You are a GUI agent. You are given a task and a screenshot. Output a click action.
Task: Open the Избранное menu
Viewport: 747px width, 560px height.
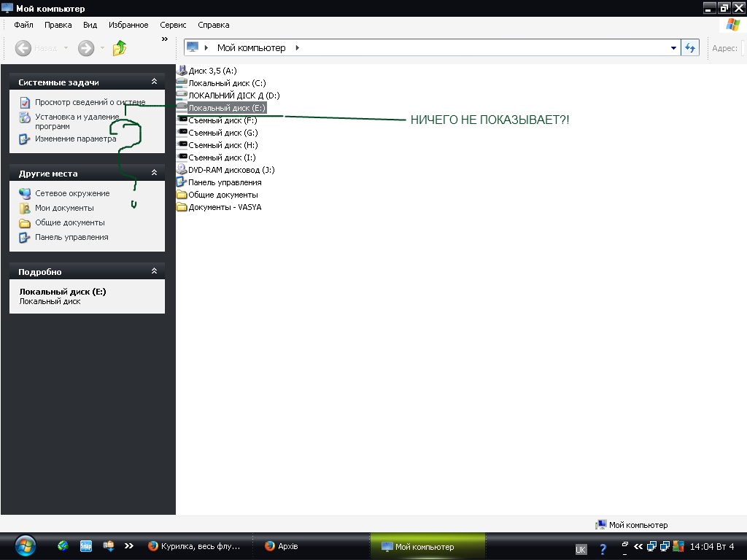coord(128,25)
